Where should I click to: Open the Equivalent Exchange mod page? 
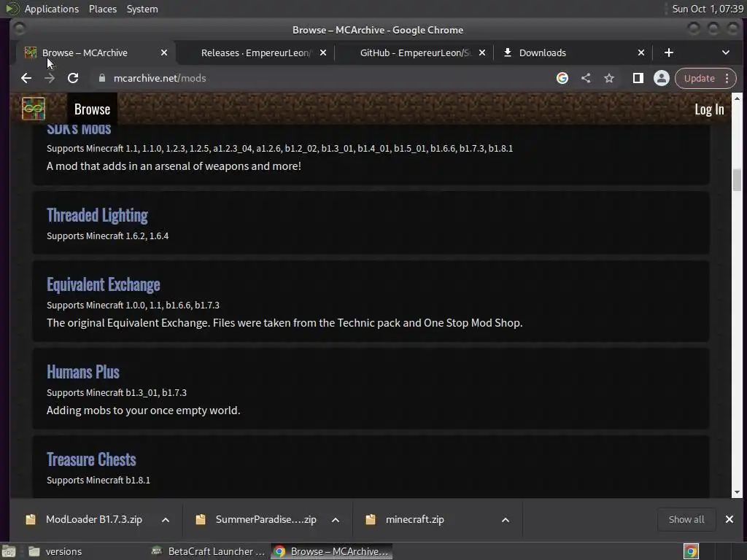(x=104, y=285)
